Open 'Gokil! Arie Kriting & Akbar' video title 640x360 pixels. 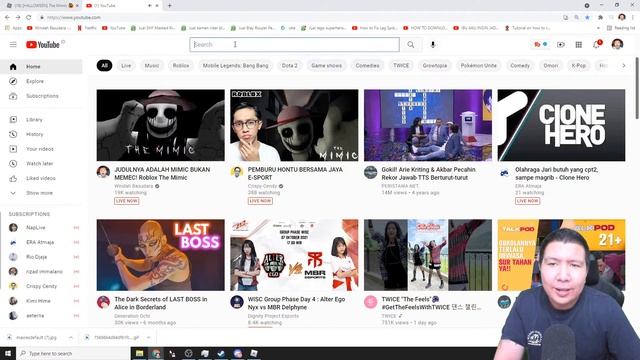tap(429, 173)
